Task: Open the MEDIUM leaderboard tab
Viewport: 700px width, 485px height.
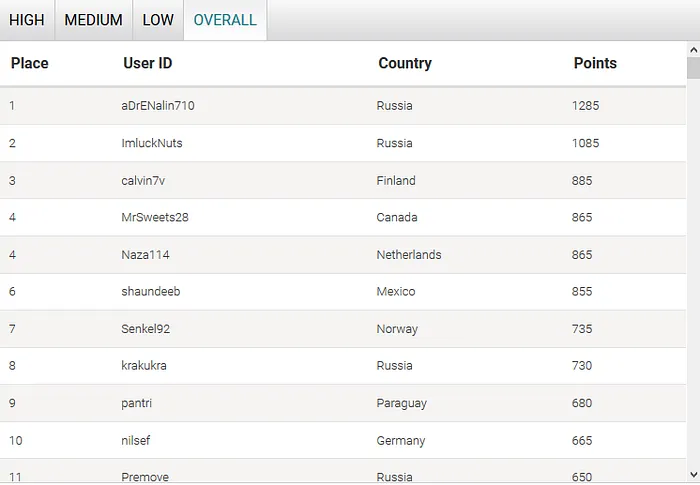Action: (x=93, y=20)
